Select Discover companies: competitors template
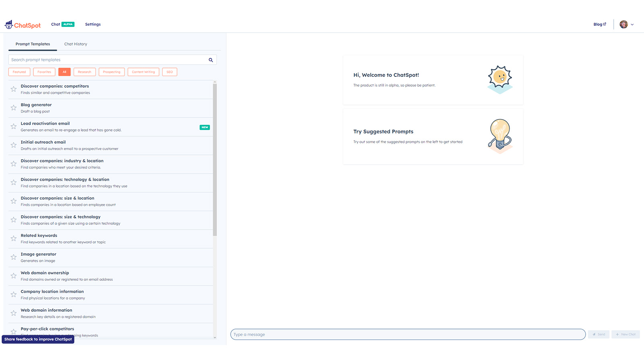Screen dimensions: 644x362 point(111,89)
